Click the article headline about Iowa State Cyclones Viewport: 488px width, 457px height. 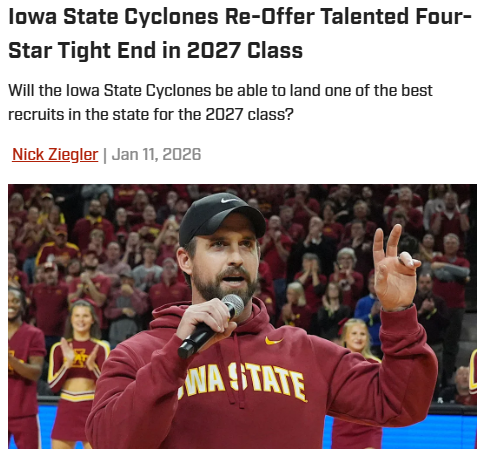(240, 33)
